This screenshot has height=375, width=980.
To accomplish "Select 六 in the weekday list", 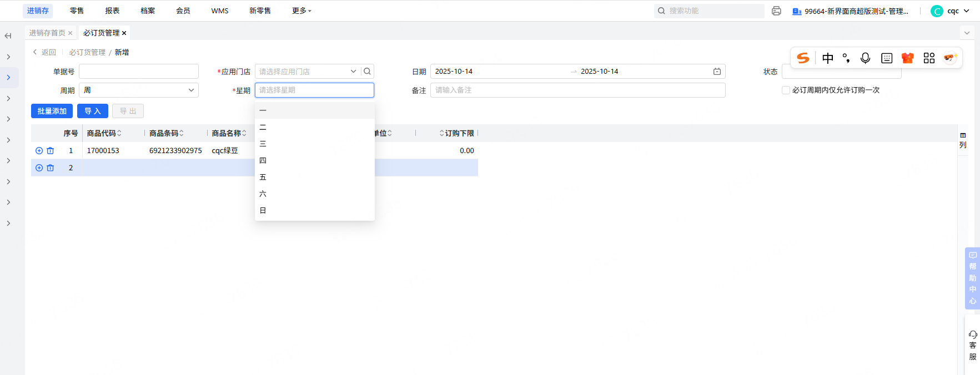I will [x=315, y=194].
